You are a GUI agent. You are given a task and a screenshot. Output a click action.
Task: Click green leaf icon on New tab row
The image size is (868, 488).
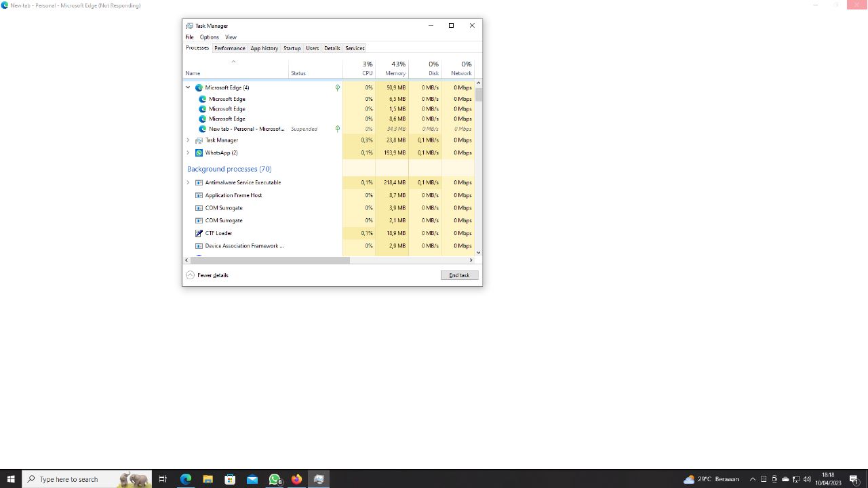click(x=337, y=129)
